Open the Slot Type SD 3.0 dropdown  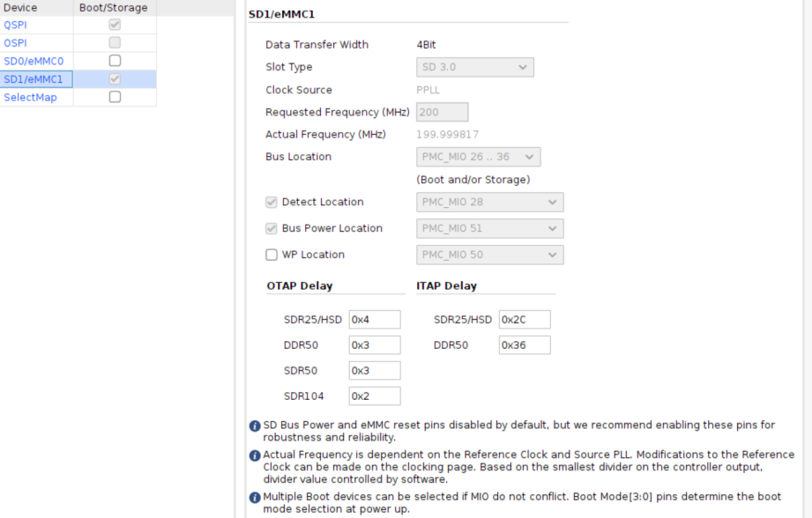[475, 67]
